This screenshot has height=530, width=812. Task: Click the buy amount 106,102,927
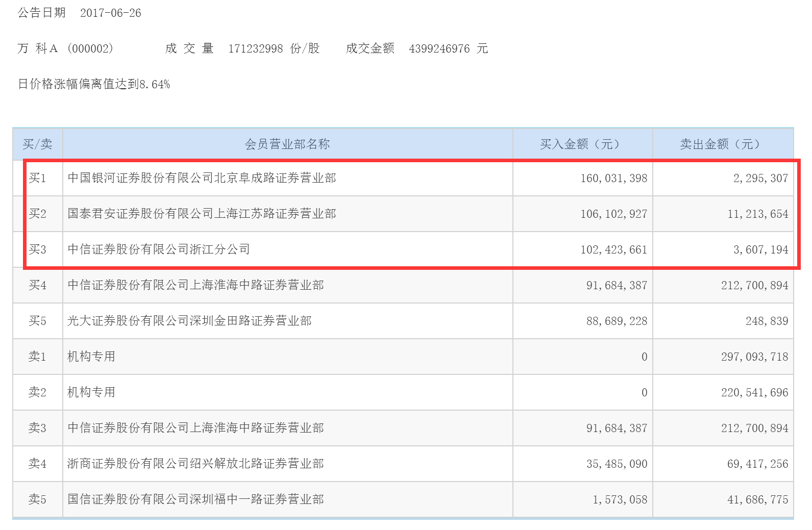[x=613, y=214]
